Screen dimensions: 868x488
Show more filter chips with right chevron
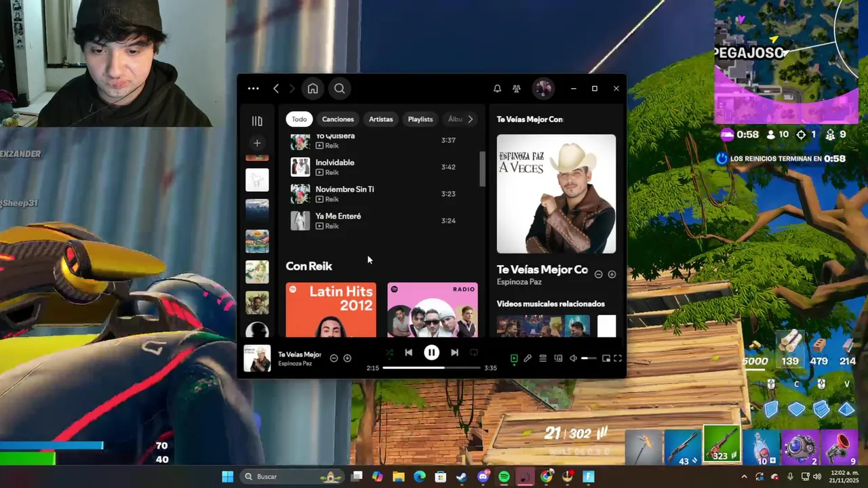(x=471, y=119)
